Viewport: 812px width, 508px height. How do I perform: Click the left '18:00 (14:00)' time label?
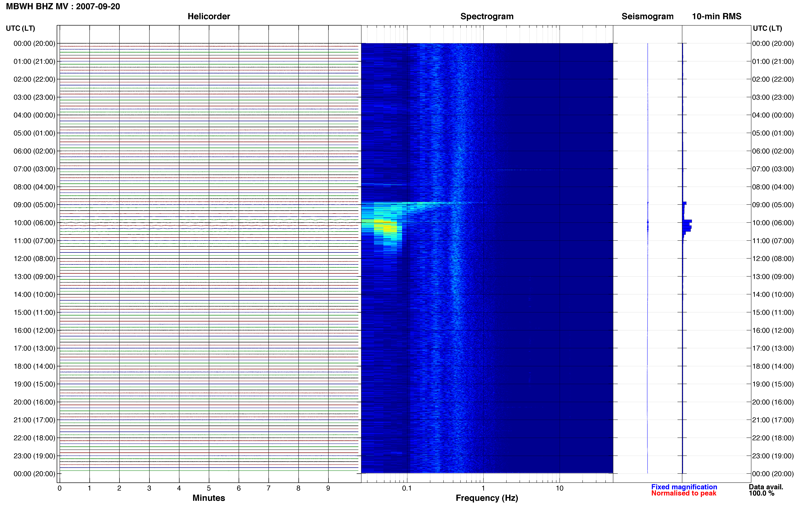(x=34, y=366)
